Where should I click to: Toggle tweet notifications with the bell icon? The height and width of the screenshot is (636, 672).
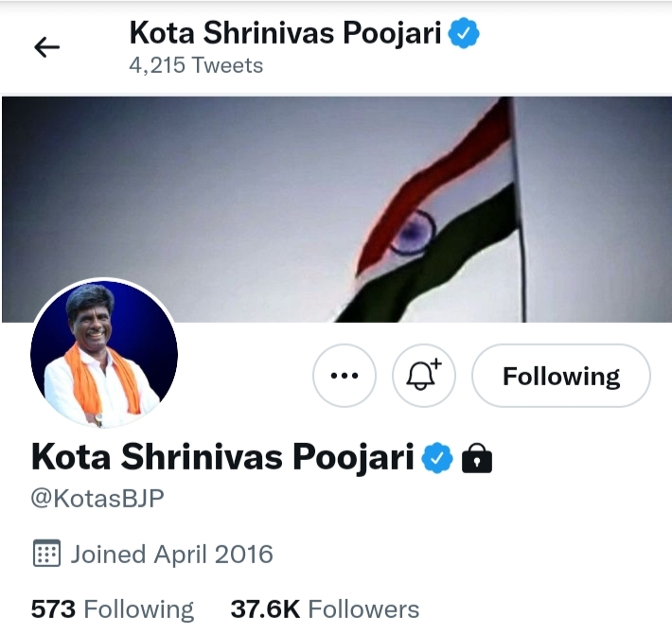click(x=423, y=376)
